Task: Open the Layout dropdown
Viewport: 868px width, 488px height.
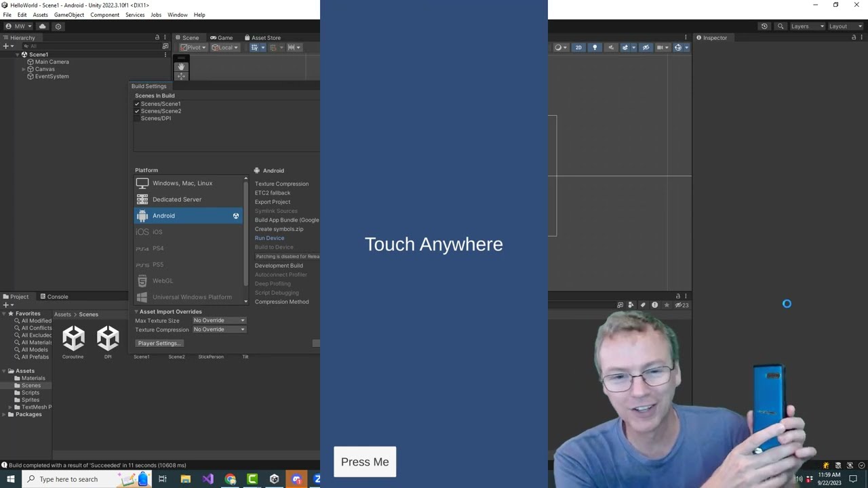Action: click(x=845, y=26)
